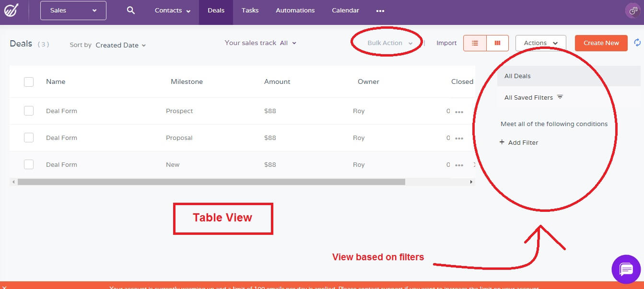Open the filter icon next to All Saved Filters
644x289 pixels.
tap(560, 96)
